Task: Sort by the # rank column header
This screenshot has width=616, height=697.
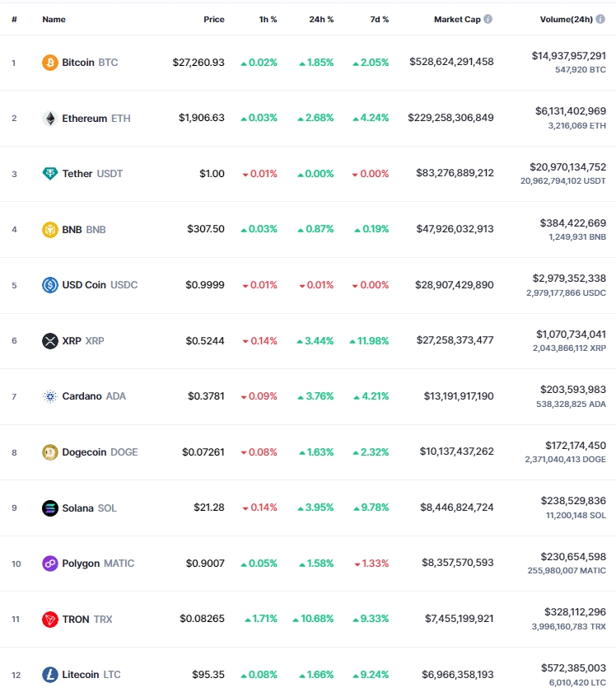Action: (x=14, y=20)
